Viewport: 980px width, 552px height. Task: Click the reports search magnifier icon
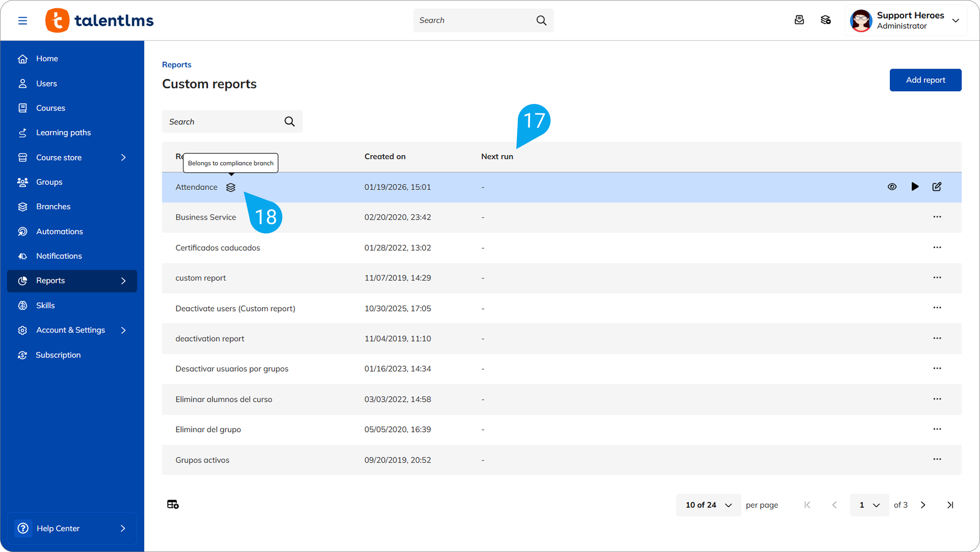tap(289, 121)
